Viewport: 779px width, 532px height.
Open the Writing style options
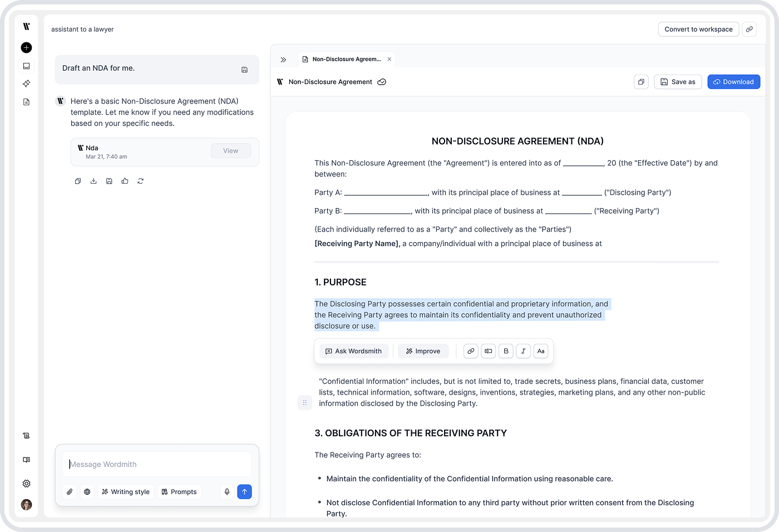point(126,492)
